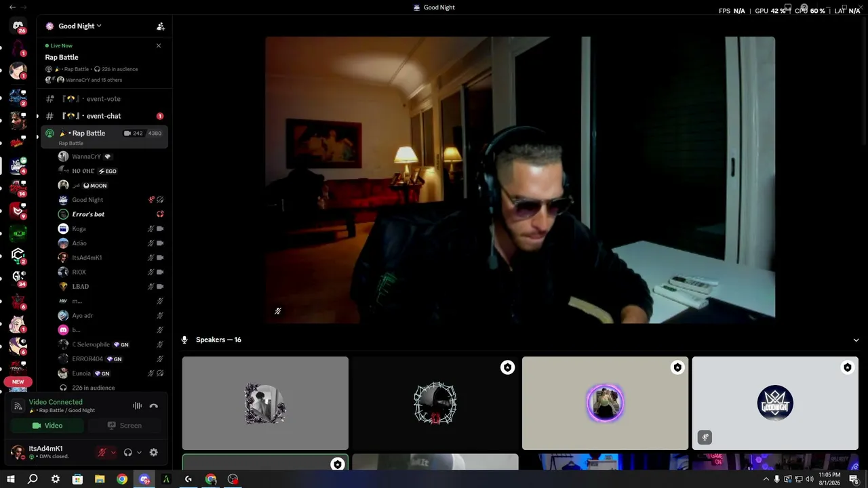Disconnect from the stage with hang-up icon
The height and width of the screenshot is (488, 868).
point(154,405)
